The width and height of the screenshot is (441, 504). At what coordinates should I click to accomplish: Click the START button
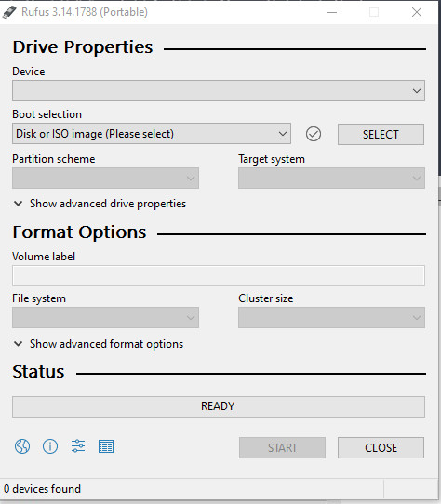point(282,448)
